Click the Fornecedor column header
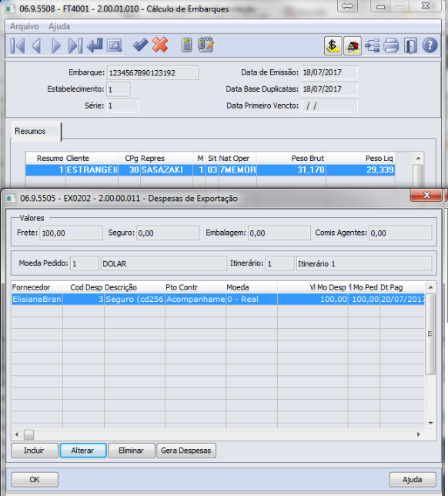The image size is (448, 496). point(37,287)
